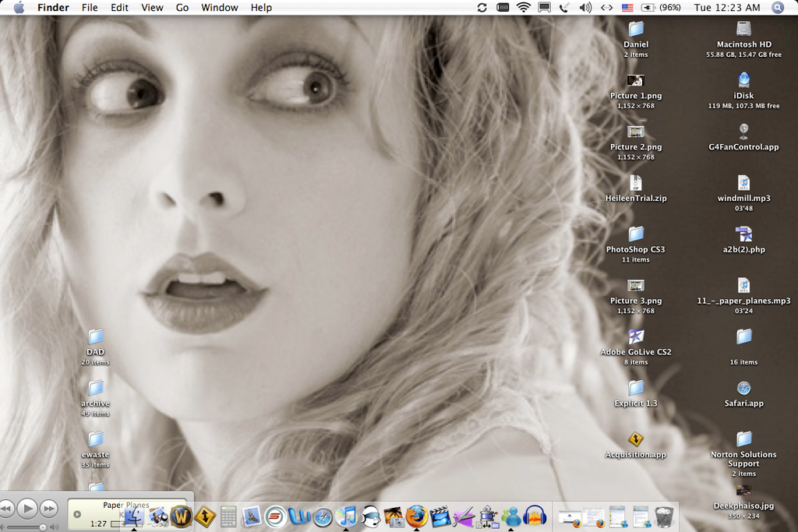Screen dimensions: 798x532
Task: Open Firefox from the dock
Action: coord(417,516)
